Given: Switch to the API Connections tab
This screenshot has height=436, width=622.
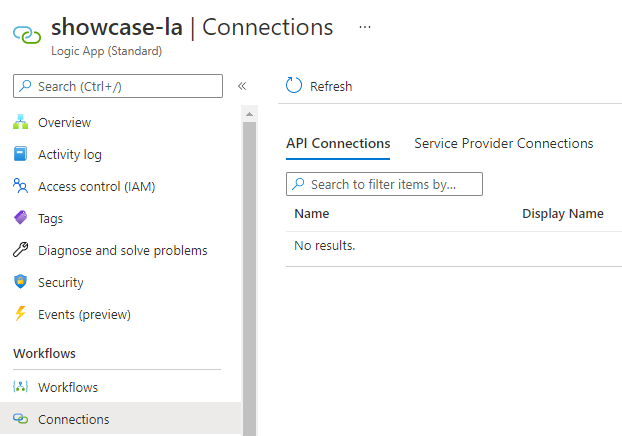Looking at the screenshot, I should (x=338, y=143).
